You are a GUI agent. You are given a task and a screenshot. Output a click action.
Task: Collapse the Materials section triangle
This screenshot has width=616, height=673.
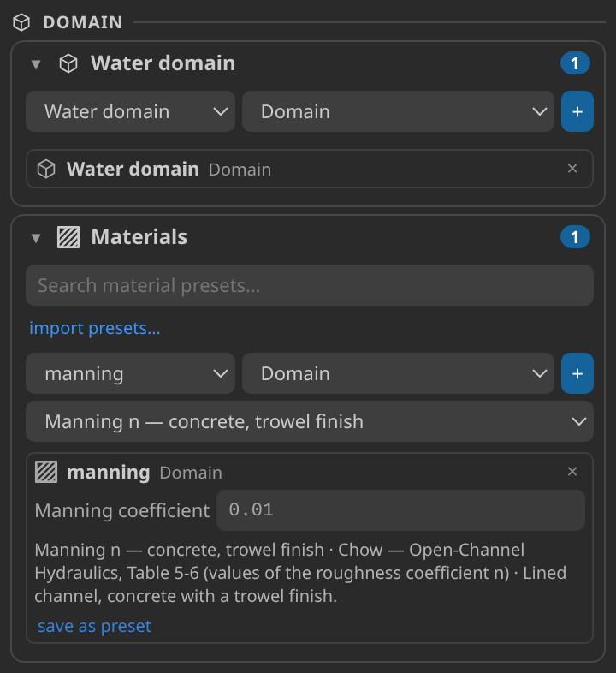(x=36, y=238)
